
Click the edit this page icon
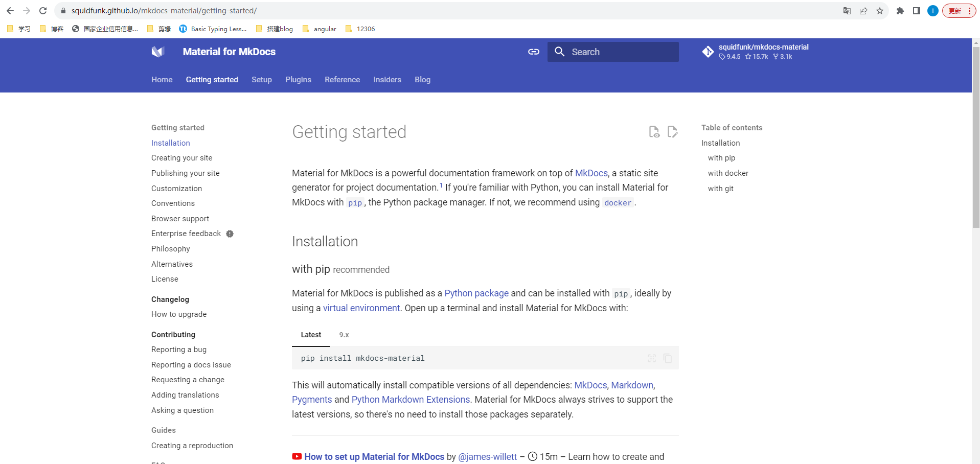pos(673,132)
